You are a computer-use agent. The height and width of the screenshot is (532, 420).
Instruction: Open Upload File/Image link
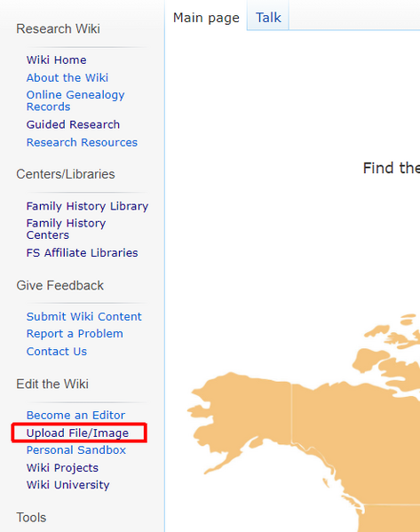pos(77,433)
